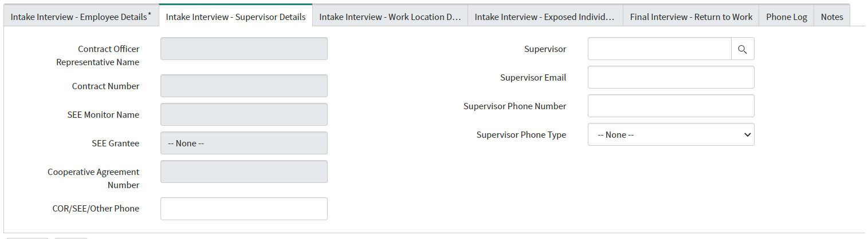Open Final Interview - Return to Work tab

[x=691, y=17]
